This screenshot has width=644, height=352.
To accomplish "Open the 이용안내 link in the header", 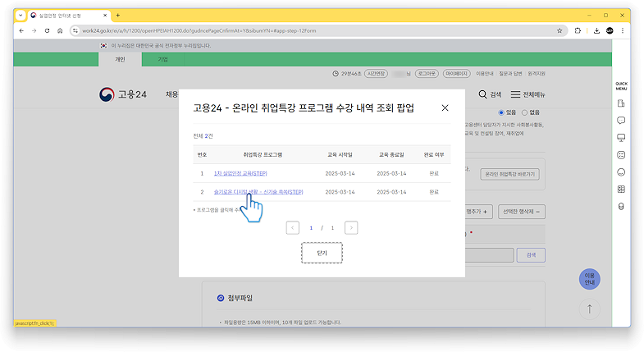I will (x=485, y=74).
